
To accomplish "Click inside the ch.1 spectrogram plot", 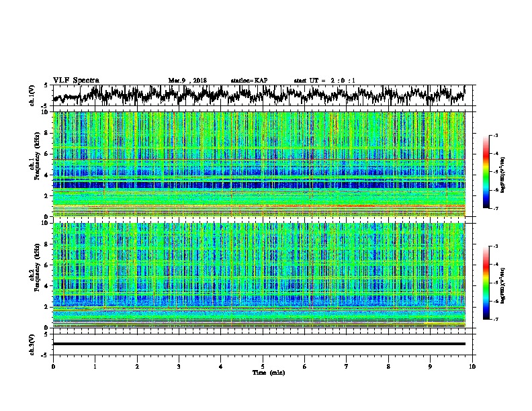I will (259, 164).
